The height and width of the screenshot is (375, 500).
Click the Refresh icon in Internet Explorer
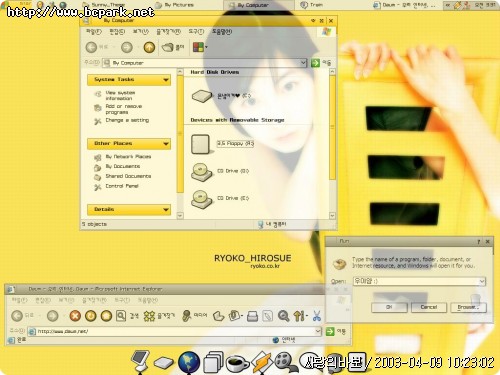click(x=91, y=316)
